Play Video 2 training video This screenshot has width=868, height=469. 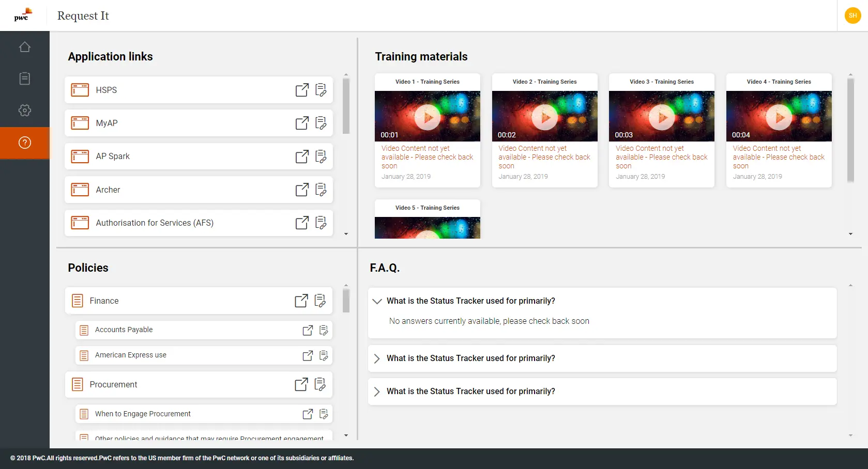point(545,117)
